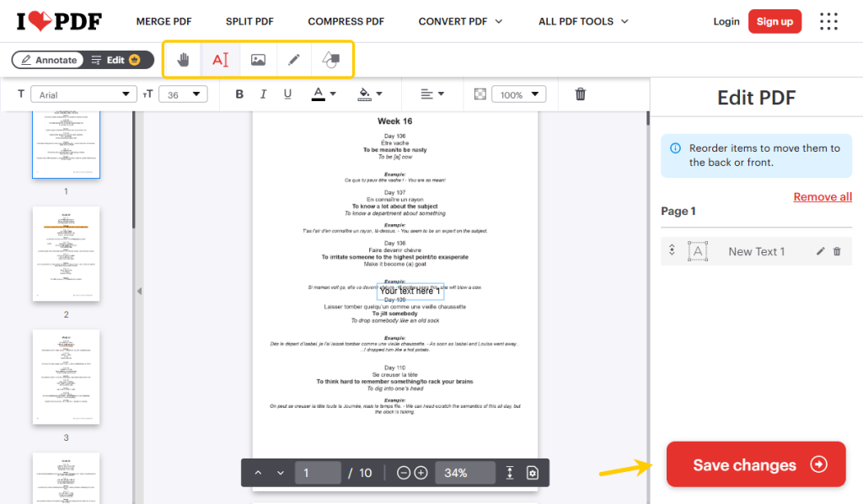Select the page 2 thumbnail
The height and width of the screenshot is (504, 863).
click(x=66, y=254)
